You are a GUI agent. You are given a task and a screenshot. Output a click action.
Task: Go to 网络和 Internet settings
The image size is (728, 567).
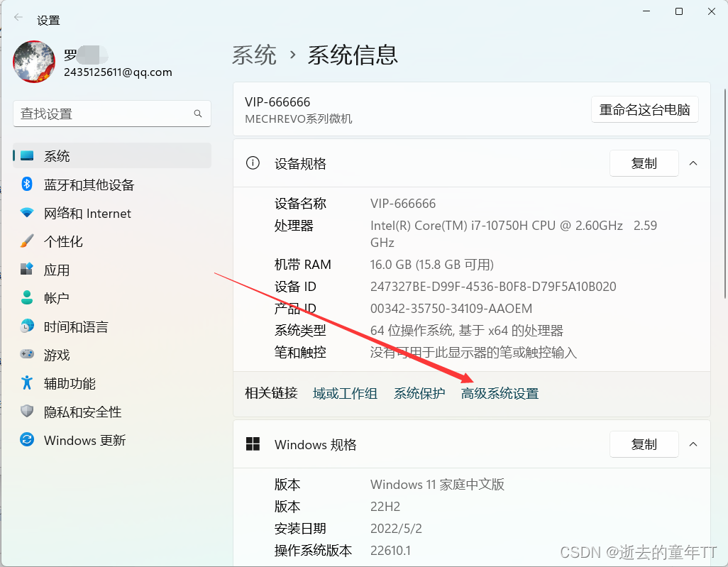point(112,213)
